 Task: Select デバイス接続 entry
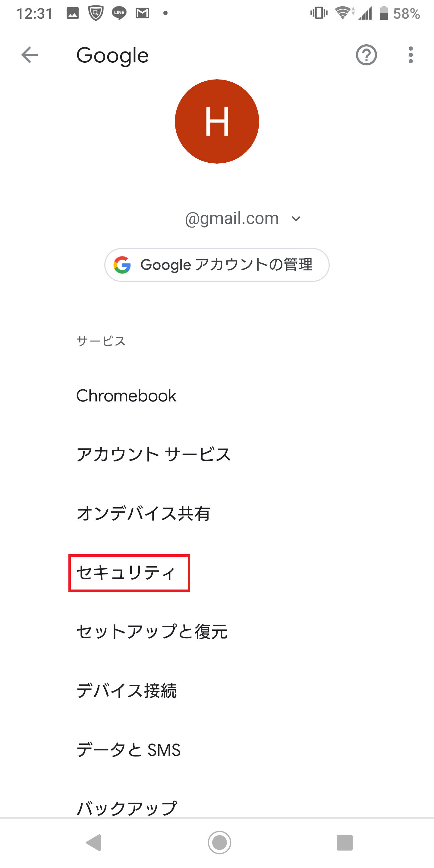(x=217, y=690)
